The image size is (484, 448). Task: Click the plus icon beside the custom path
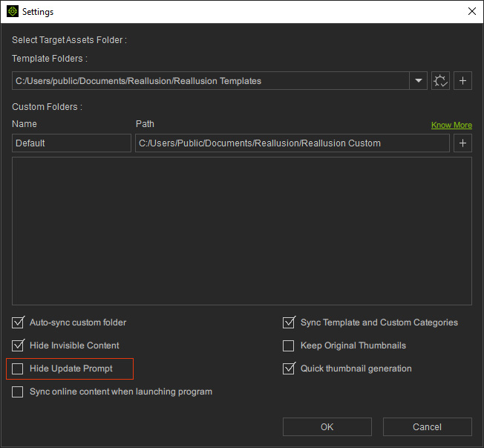click(463, 143)
